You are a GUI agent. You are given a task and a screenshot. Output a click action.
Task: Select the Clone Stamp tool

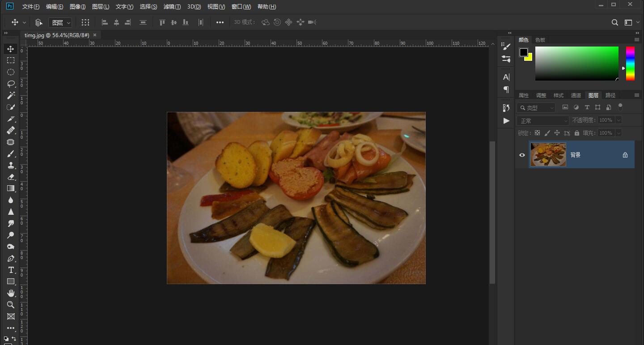click(11, 165)
